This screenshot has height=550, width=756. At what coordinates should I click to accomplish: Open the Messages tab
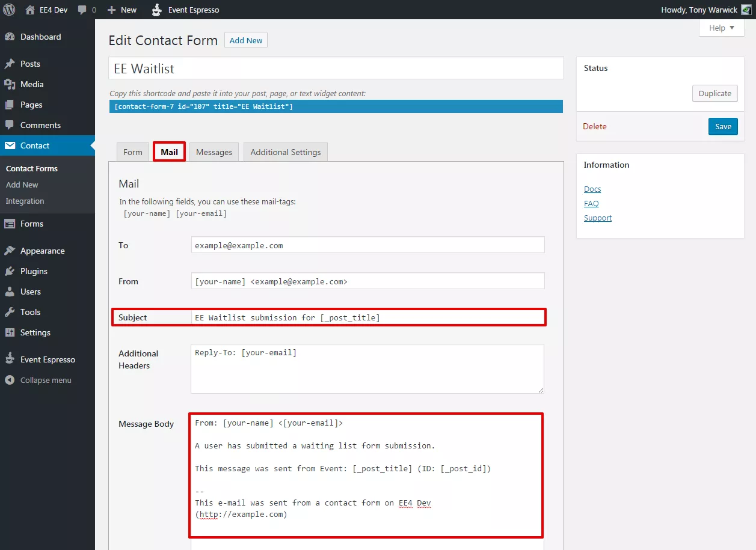[214, 152]
